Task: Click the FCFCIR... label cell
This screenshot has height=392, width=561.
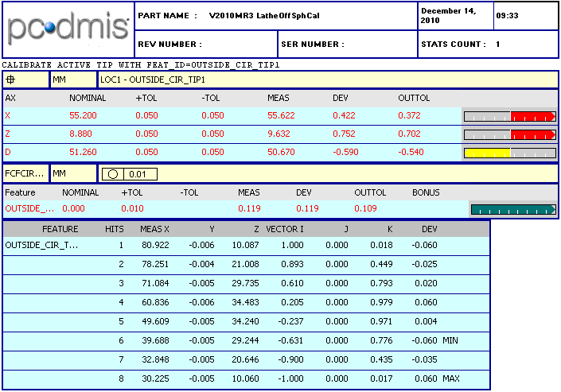Action: click(x=24, y=173)
